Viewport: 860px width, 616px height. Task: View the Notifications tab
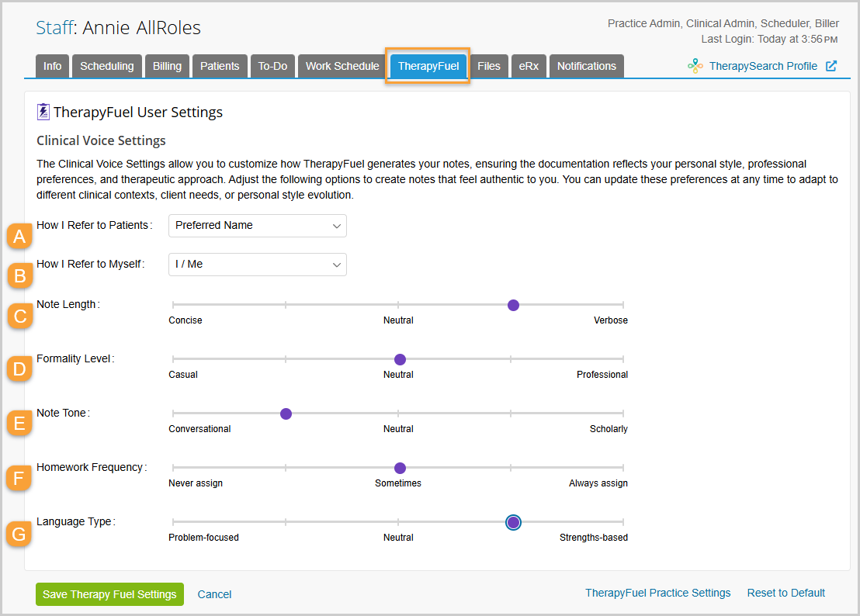click(x=586, y=66)
